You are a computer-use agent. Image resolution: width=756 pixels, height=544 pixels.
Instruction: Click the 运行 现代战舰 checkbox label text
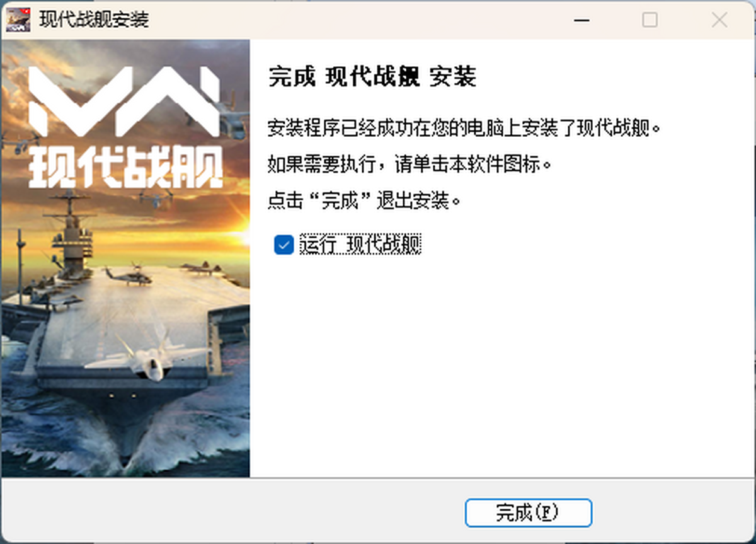[x=360, y=245]
